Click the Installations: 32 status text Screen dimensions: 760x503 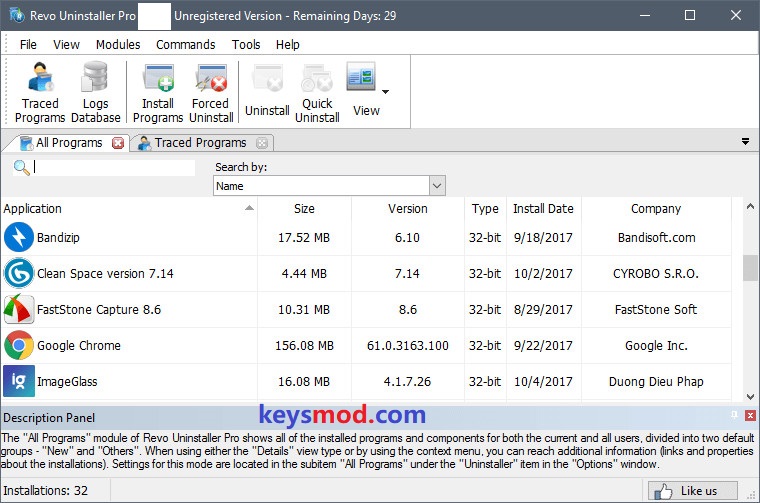(46, 490)
